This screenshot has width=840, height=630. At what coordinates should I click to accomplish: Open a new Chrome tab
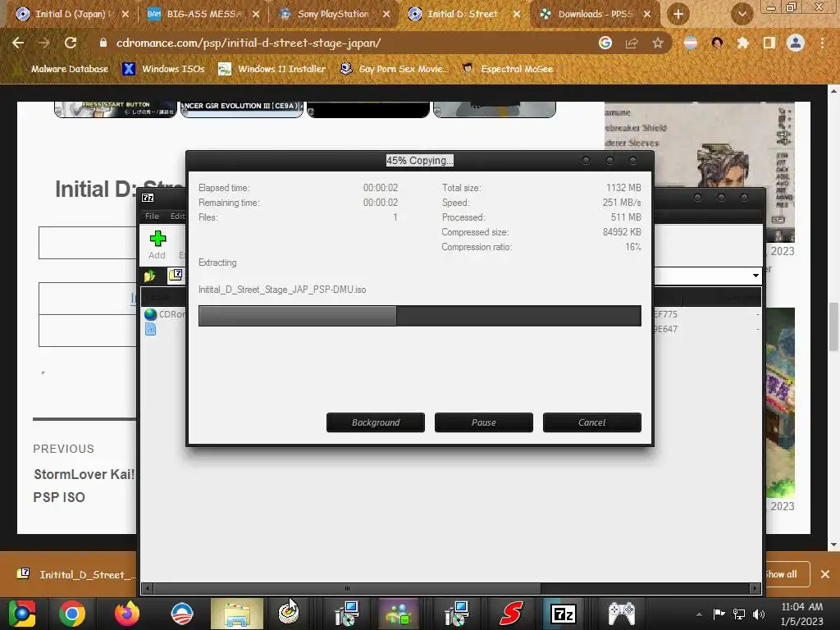point(678,14)
